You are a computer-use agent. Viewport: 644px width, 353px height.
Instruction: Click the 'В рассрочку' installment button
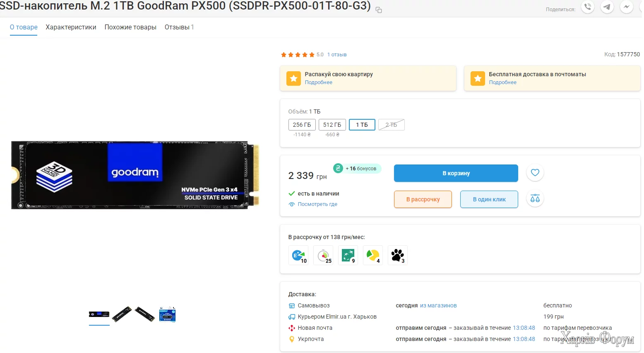tap(423, 199)
